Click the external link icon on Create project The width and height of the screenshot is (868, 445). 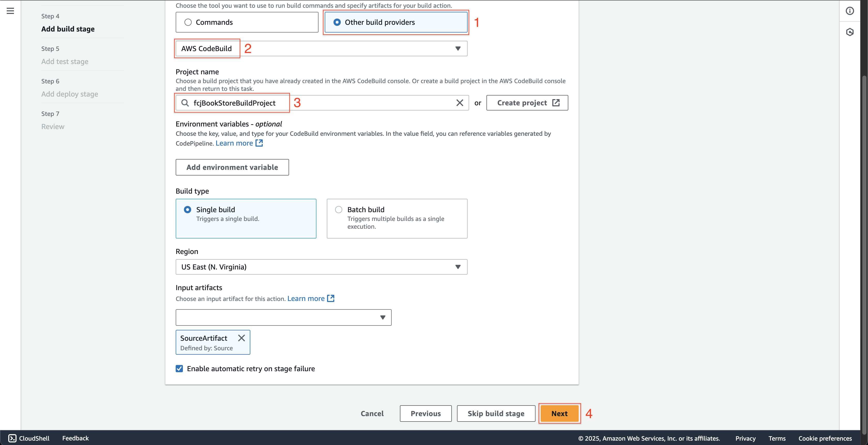tap(556, 103)
